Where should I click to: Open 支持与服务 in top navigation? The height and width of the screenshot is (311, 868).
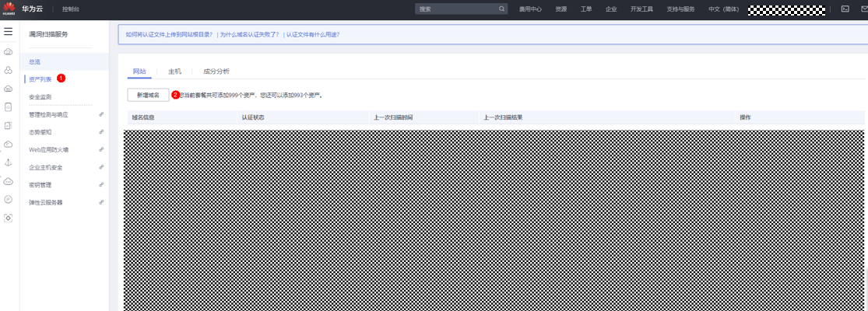click(x=681, y=9)
